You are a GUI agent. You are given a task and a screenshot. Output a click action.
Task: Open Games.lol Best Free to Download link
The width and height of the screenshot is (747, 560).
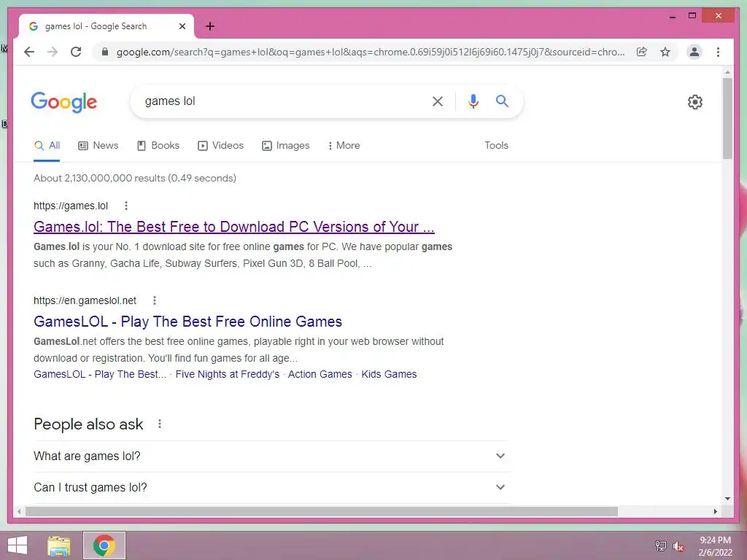tap(234, 227)
